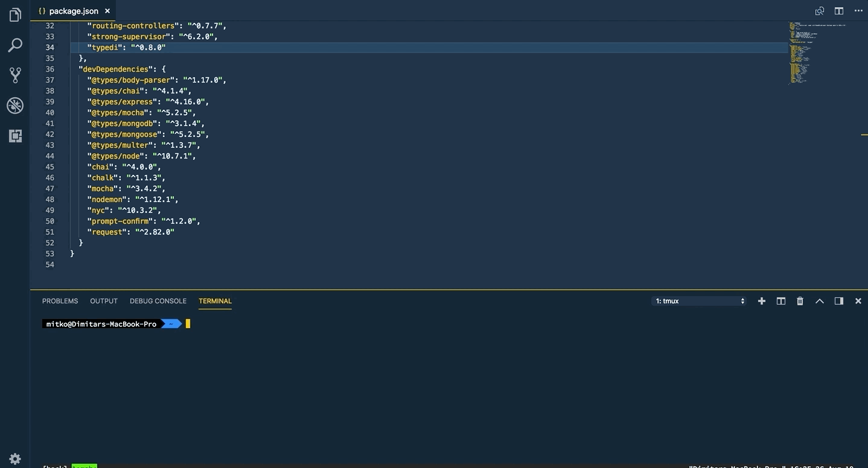The height and width of the screenshot is (468, 868).
Task: Open the Settings gear menu
Action: pyautogui.click(x=14, y=458)
